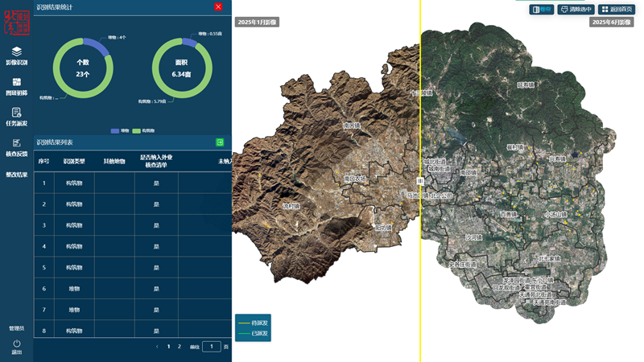
Task: Click the 清除选中 button
Action: click(576, 9)
